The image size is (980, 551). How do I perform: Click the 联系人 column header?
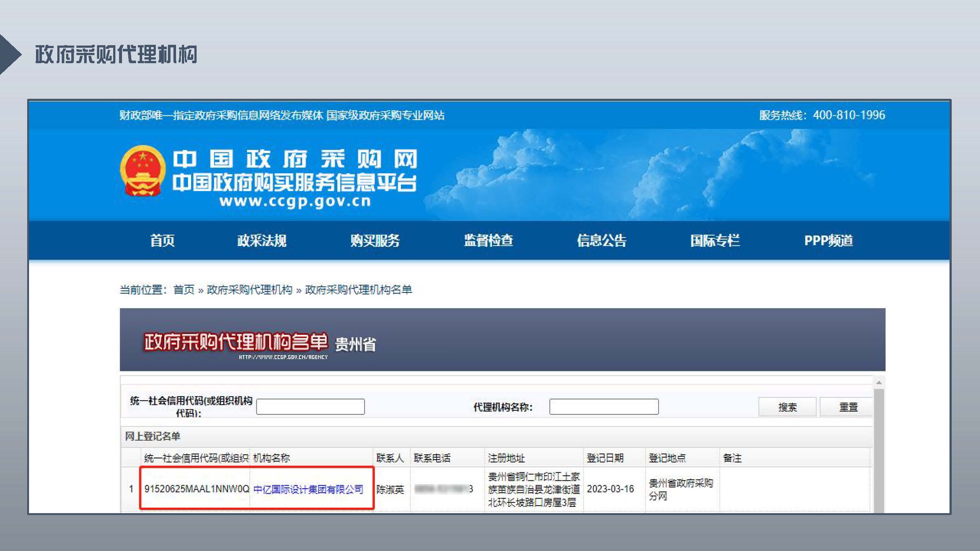tap(390, 458)
